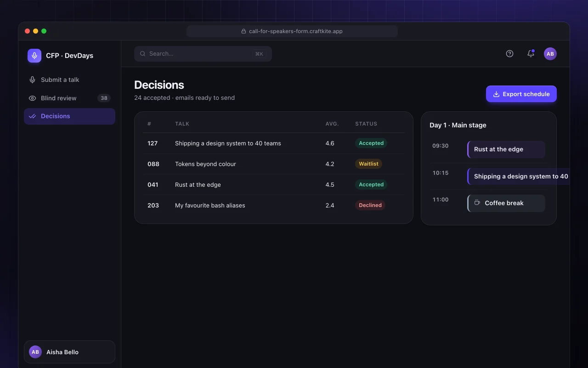Image resolution: width=588 pixels, height=368 pixels.
Task: Click talk number 088
Action: point(153,164)
